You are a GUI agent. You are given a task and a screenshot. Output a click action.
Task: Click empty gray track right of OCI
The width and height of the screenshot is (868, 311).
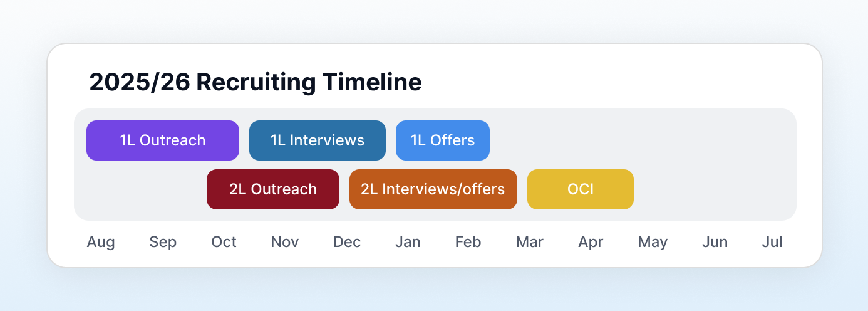click(x=714, y=189)
